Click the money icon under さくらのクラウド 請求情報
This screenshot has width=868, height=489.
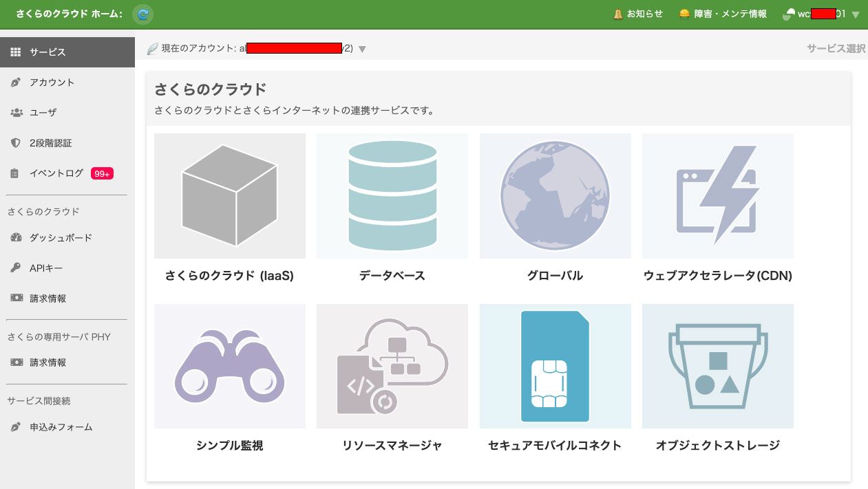17,298
